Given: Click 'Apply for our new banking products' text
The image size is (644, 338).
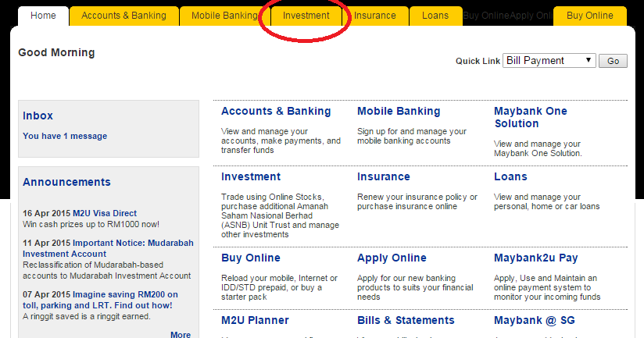Looking at the screenshot, I should click(415, 287).
